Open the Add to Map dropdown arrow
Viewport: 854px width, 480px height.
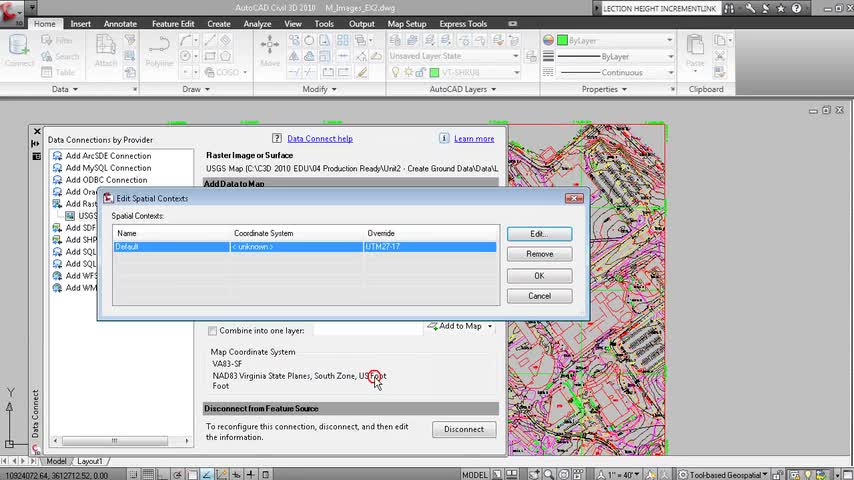(x=490, y=326)
